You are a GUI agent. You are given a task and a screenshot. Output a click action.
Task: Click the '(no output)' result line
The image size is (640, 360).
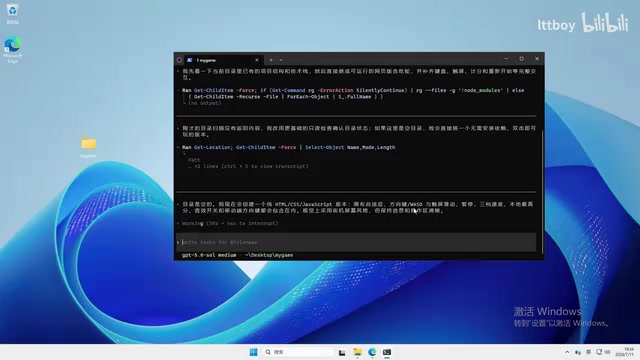204,103
